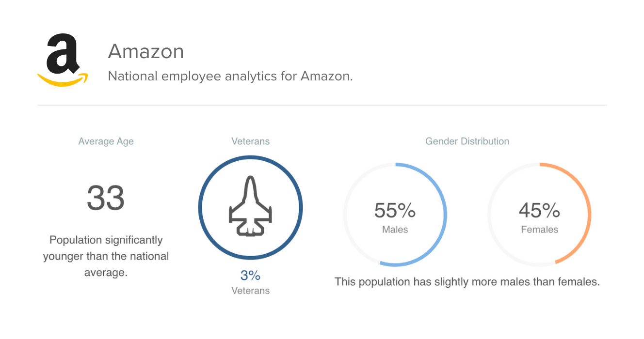
Task: Click the Veterans section heading
Action: coord(250,141)
